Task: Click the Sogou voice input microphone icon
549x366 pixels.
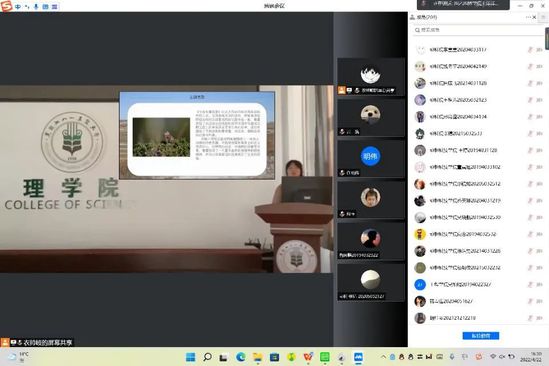Action: [x=36, y=7]
